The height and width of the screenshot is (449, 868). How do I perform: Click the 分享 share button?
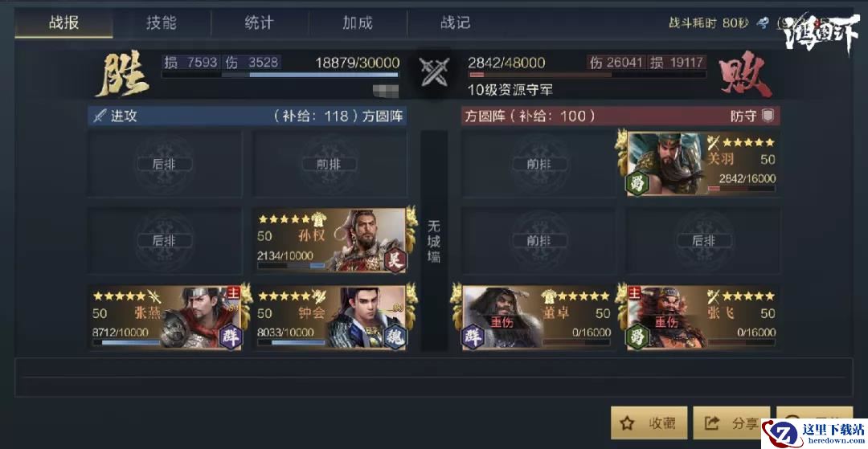(x=731, y=423)
